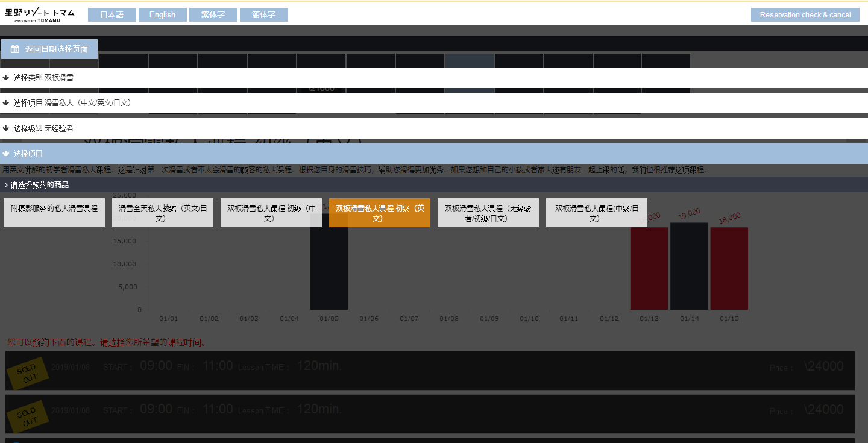Select the 附摄影服务的私人滑雪课程 tab
868x443 pixels.
pos(54,212)
